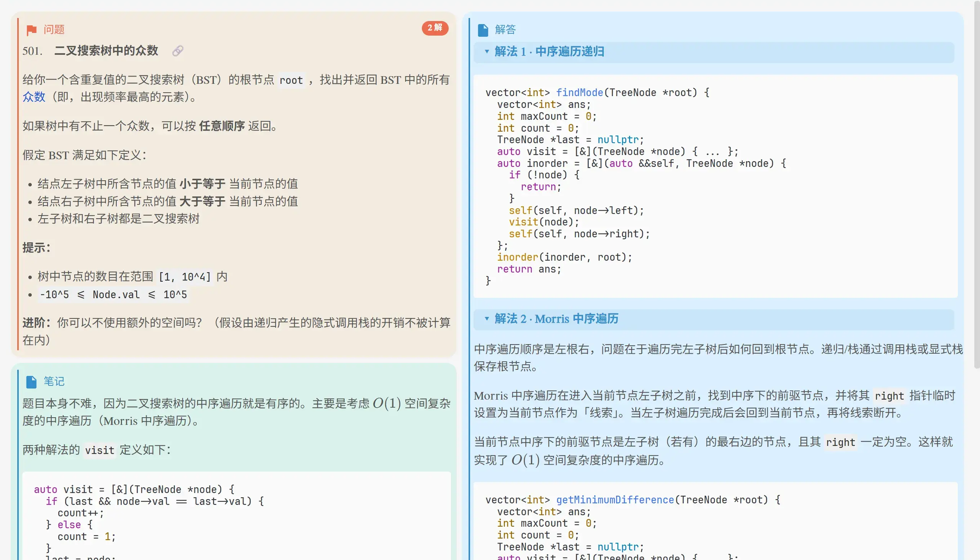Click the page vertical scrollbar
980x560 pixels.
pos(977,184)
